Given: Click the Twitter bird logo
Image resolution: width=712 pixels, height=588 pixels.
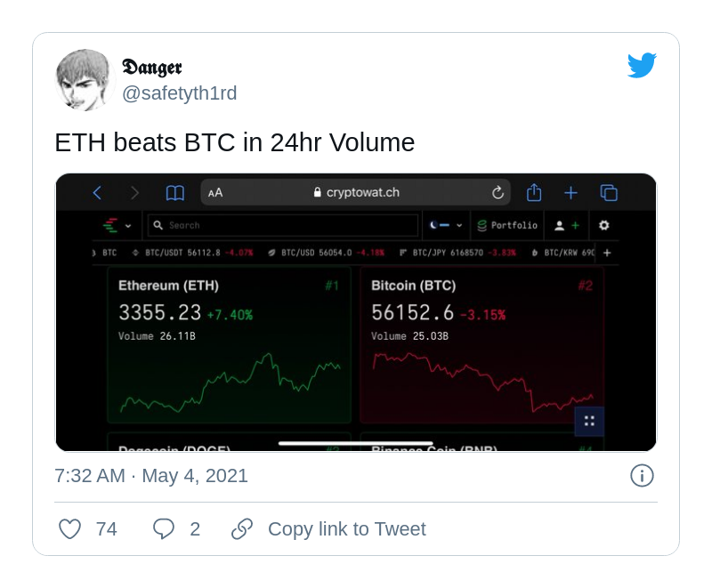Looking at the screenshot, I should [642, 66].
